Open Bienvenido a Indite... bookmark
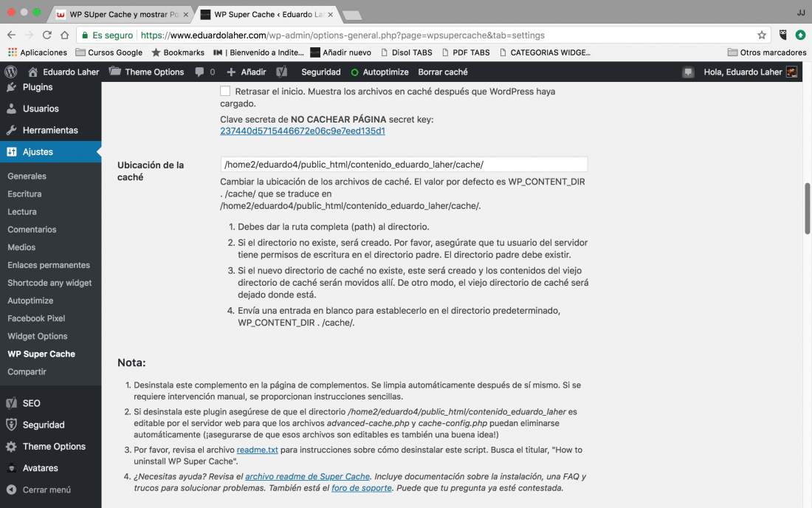812x508 pixels. pos(259,52)
